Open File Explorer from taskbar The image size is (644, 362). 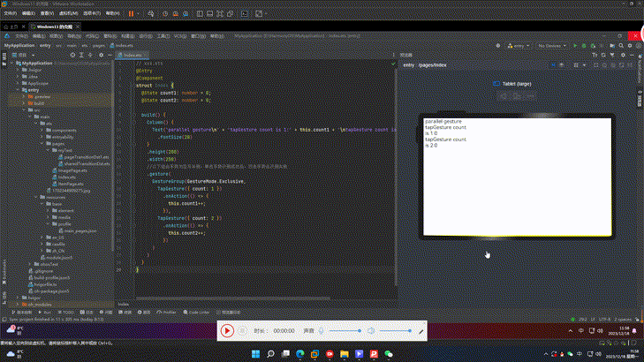(345, 354)
